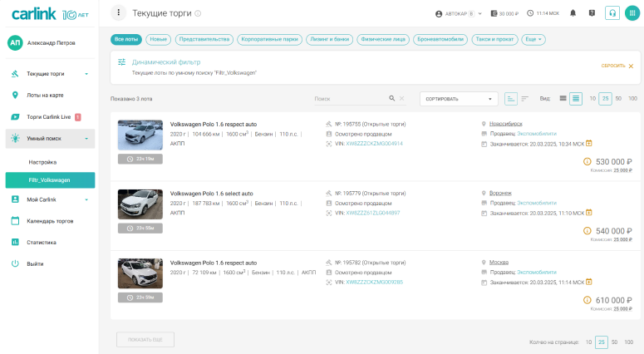This screenshot has width=644, height=354.
Task: Open the three-dot menu beside Текущие торги
Action: point(120,13)
